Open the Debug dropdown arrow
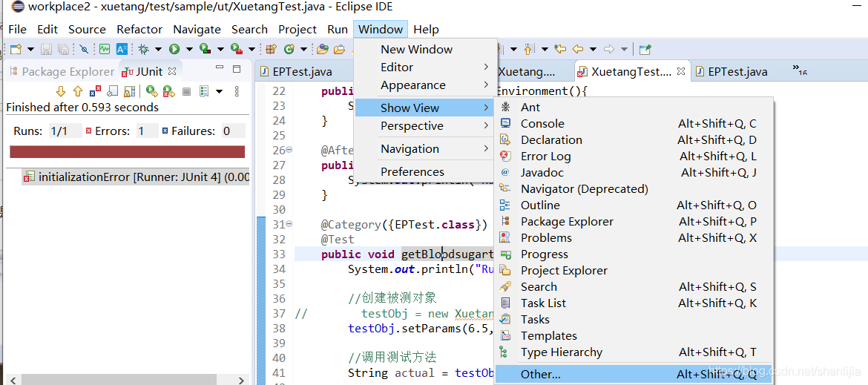Screen dimensions: 868x385 coord(158,49)
